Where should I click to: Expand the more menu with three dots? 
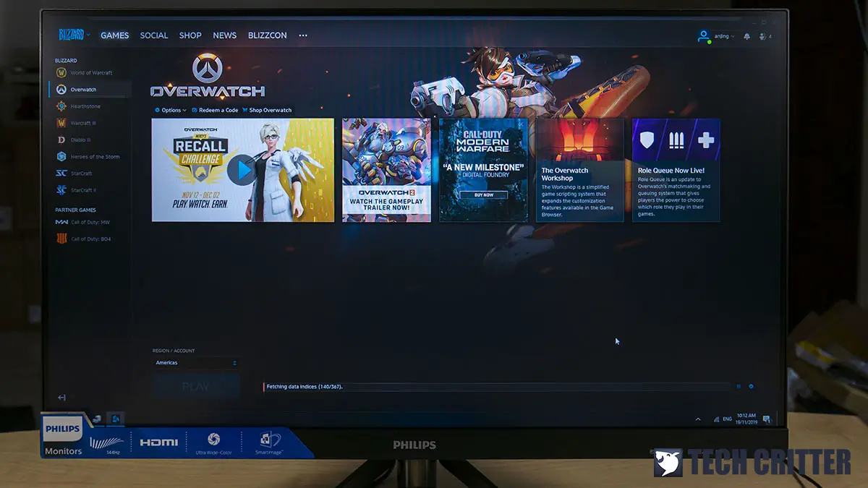(303, 35)
